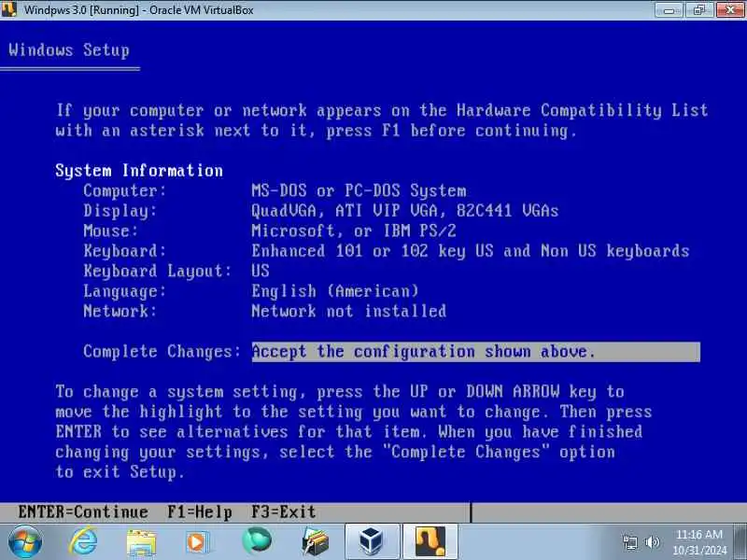The width and height of the screenshot is (747, 560).
Task: Switch to VirtualBox Manager taskbar button
Action: pos(372,542)
